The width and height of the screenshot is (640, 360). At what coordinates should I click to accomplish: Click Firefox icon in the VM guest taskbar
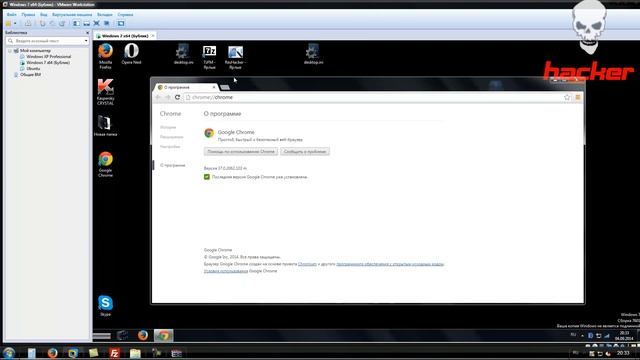142,335
